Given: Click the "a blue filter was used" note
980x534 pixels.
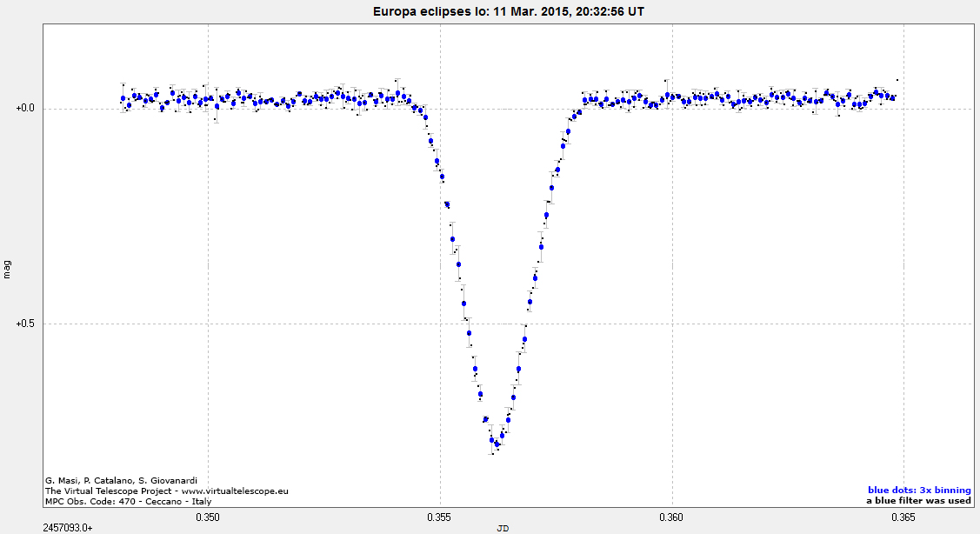Looking at the screenshot, I should click(x=918, y=501).
